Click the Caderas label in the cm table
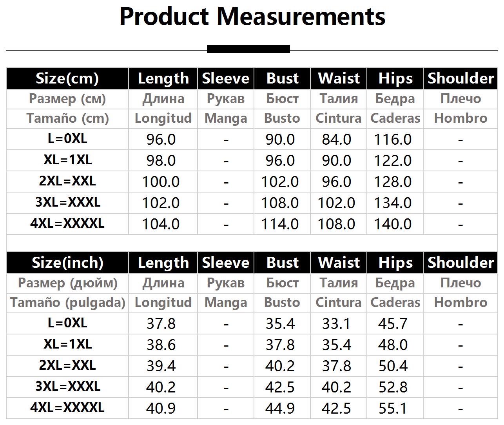 click(x=395, y=118)
